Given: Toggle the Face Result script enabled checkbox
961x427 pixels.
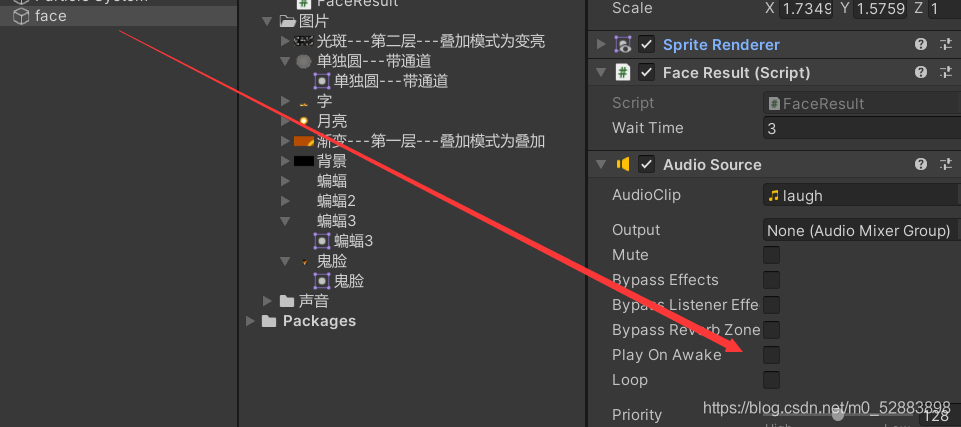Looking at the screenshot, I should [647, 72].
